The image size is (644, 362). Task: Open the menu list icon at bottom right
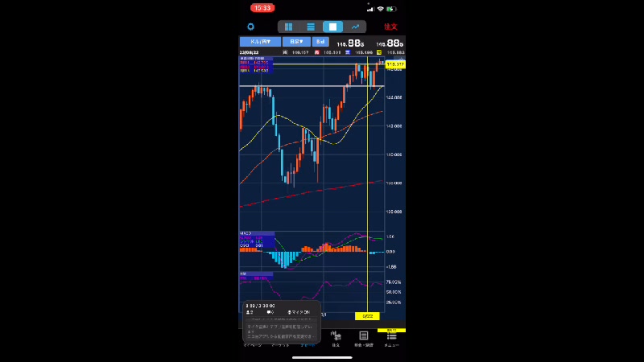[391, 337]
